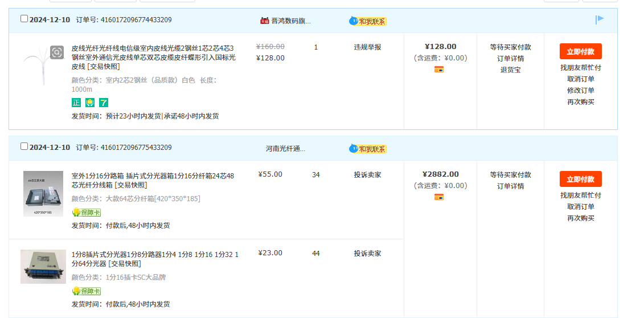
Task: Click 违规举报 link for fiber cable item
Action: [x=367, y=47]
